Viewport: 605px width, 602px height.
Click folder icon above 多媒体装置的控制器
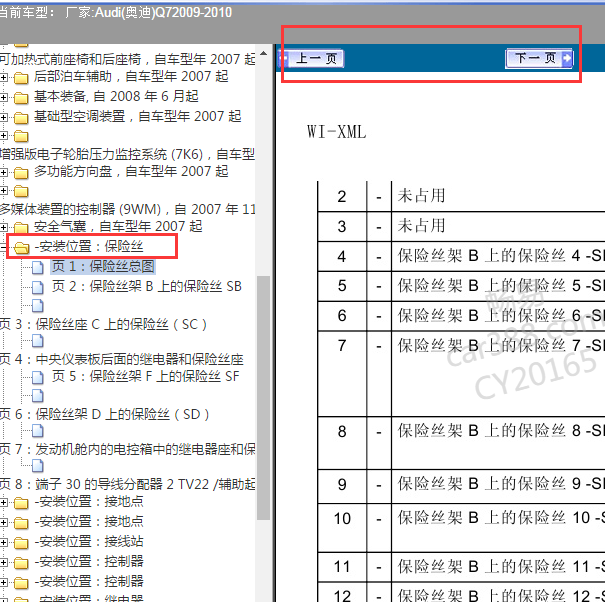[x=21, y=191]
